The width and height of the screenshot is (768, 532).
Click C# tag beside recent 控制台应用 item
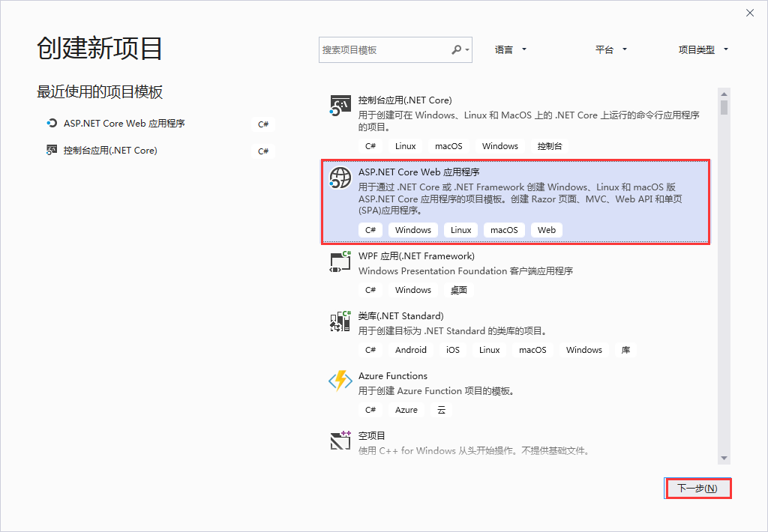click(263, 151)
